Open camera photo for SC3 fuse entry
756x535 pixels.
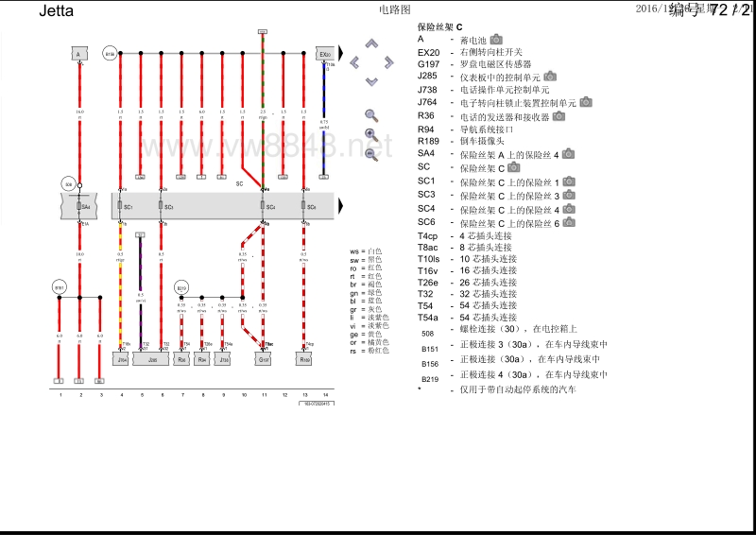point(569,195)
